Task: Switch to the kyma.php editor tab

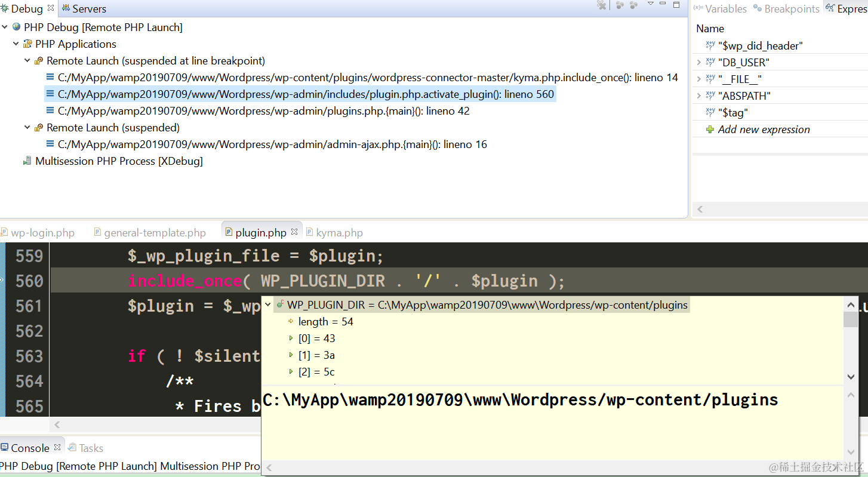Action: [x=340, y=233]
